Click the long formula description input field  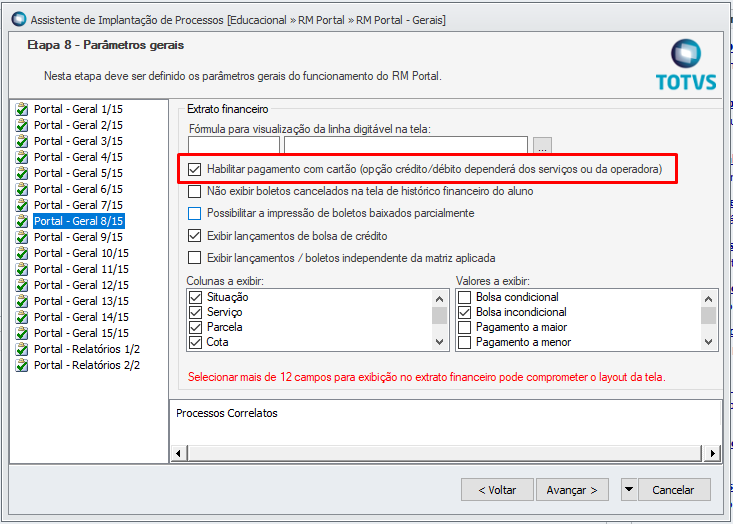[x=406, y=145]
